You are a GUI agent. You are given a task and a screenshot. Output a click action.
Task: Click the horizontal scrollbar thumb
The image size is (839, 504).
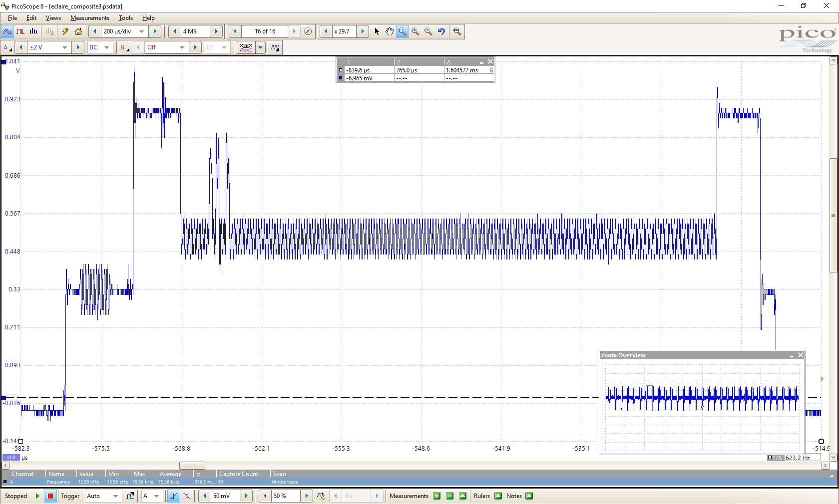pos(192,466)
